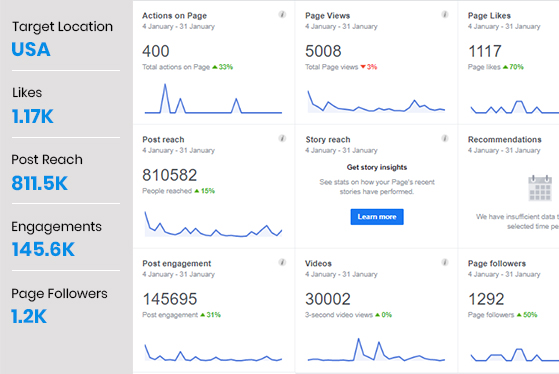Open the Page Likes card heading
Viewport: 559px width, 374px height.
489,16
